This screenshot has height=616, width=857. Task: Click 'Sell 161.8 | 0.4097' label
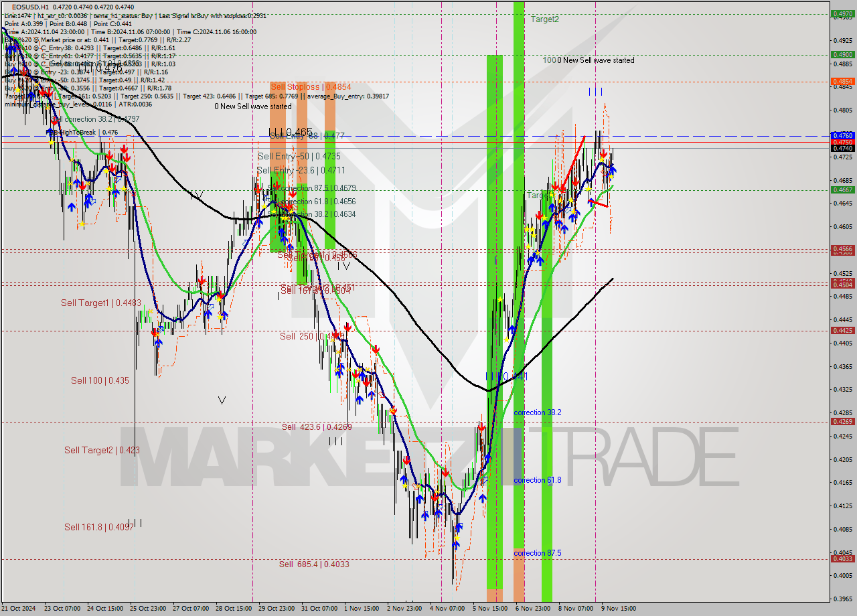(x=98, y=528)
